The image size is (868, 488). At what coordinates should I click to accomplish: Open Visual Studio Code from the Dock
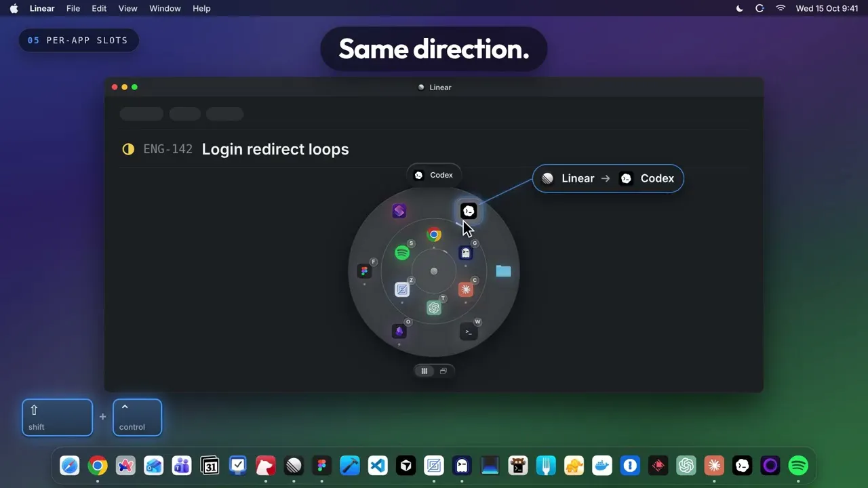click(x=378, y=466)
